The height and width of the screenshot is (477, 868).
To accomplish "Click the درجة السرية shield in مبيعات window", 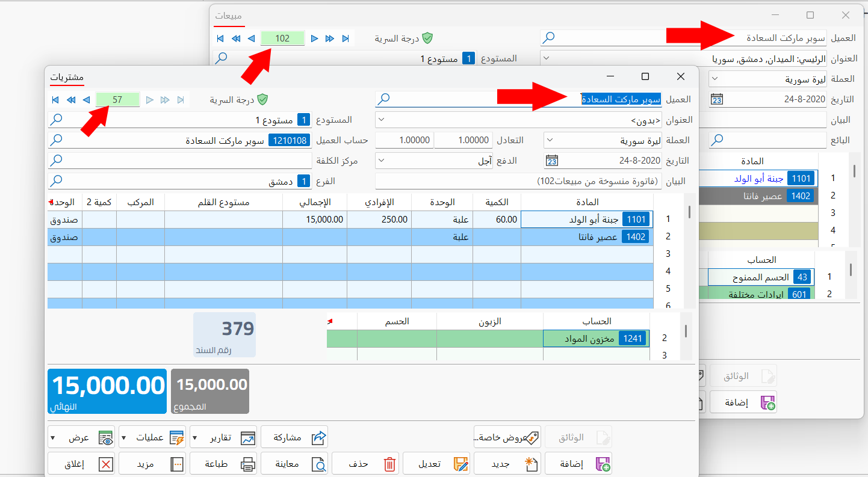I will (427, 37).
